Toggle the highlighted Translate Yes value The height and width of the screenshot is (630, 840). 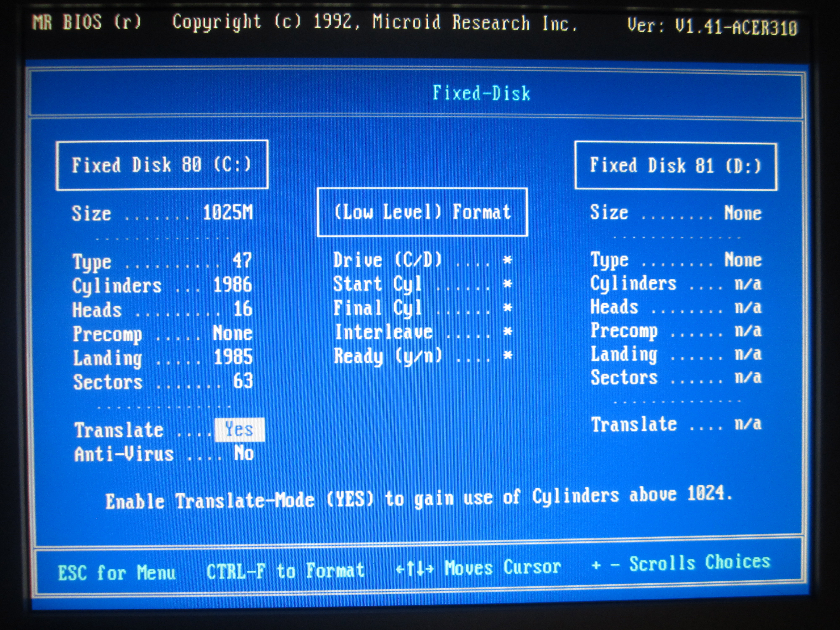(x=239, y=429)
